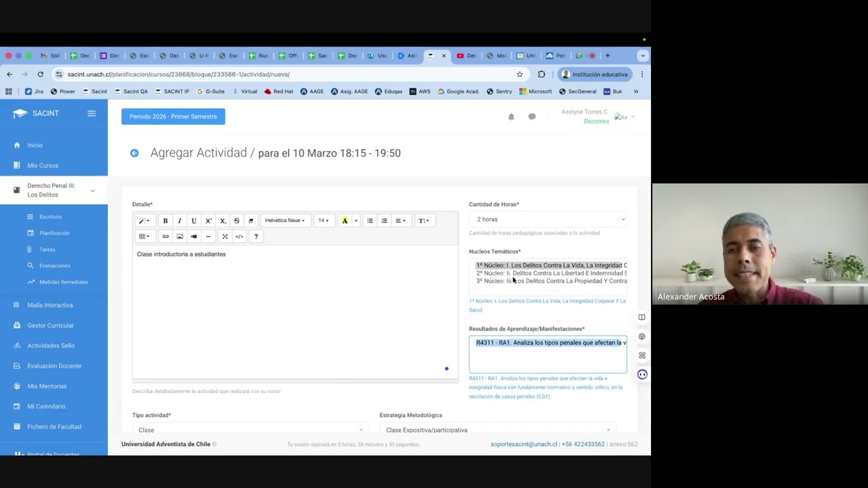The height and width of the screenshot is (488, 868).
Task: Insert a hyperlink with the link icon
Action: tap(165, 237)
